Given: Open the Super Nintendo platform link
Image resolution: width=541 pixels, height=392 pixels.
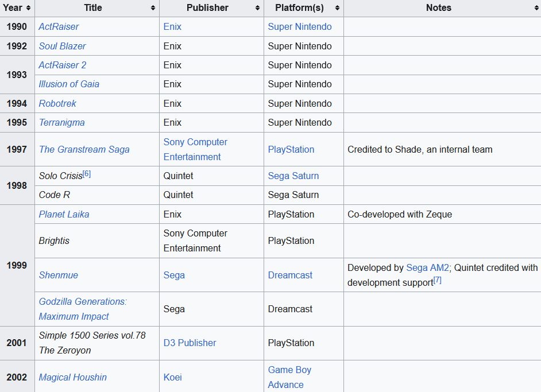Looking at the screenshot, I should tap(300, 26).
